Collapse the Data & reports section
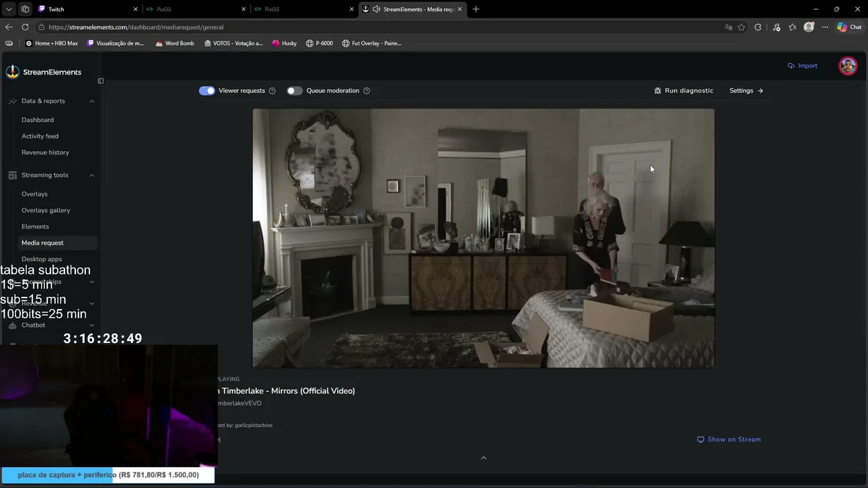Screen dimensions: 868x488 click(x=92, y=101)
